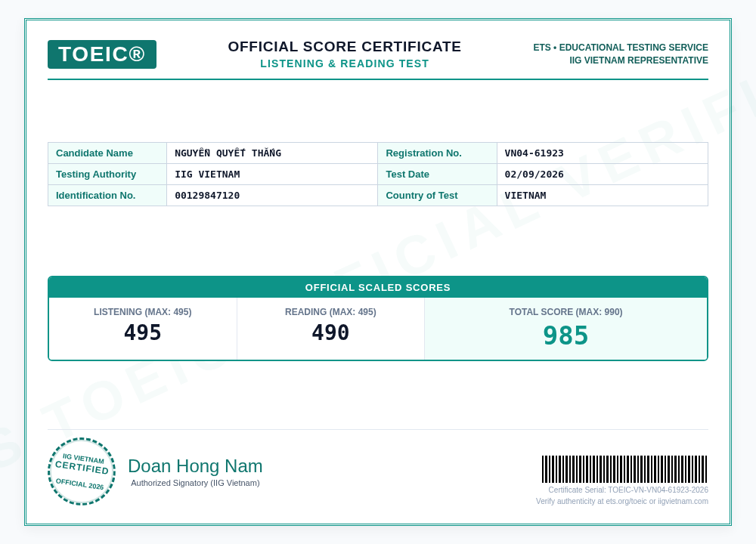The width and height of the screenshot is (756, 544).
Task: Click the certificate barcode
Action: tap(624, 469)
